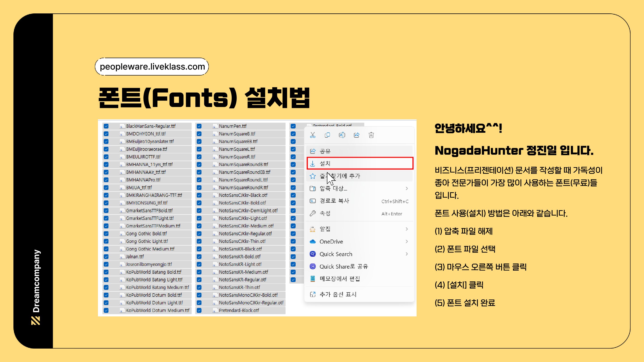This screenshot has height=362, width=644.
Task: Click the Rename icon in context menu
Action: pos(342,135)
